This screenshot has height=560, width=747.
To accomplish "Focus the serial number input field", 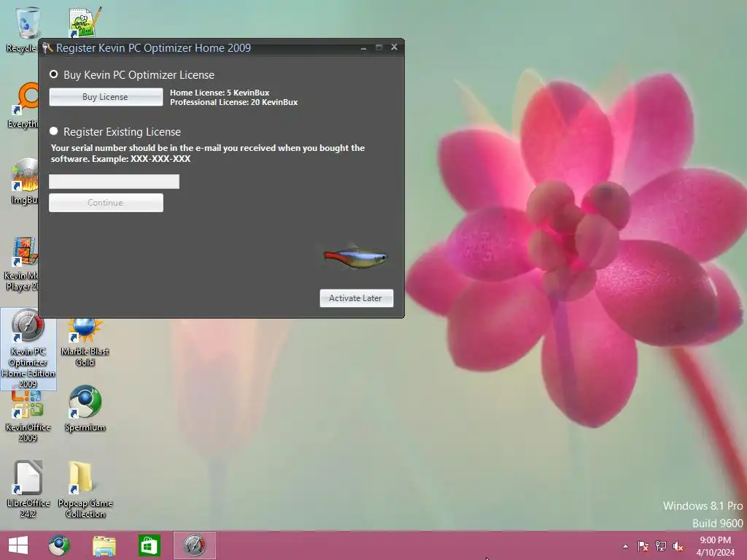I will (x=115, y=182).
